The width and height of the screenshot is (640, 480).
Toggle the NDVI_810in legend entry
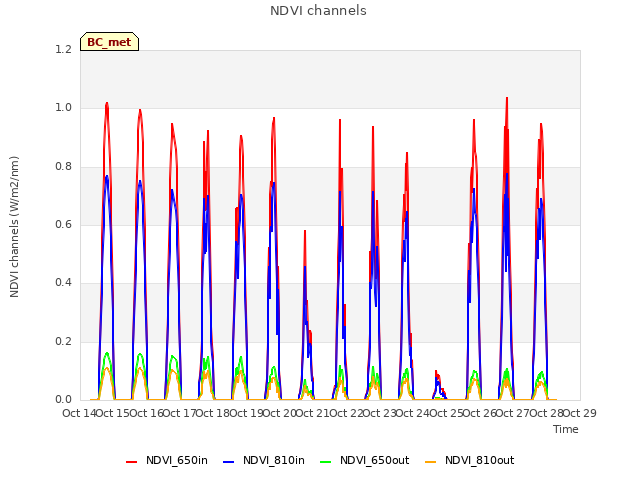(x=264, y=460)
